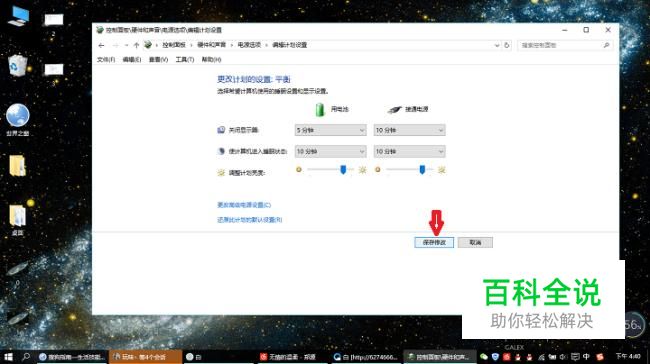This screenshot has height=364, width=650.
Task: Open 更改高级电源设置(C) link
Action: point(244,205)
